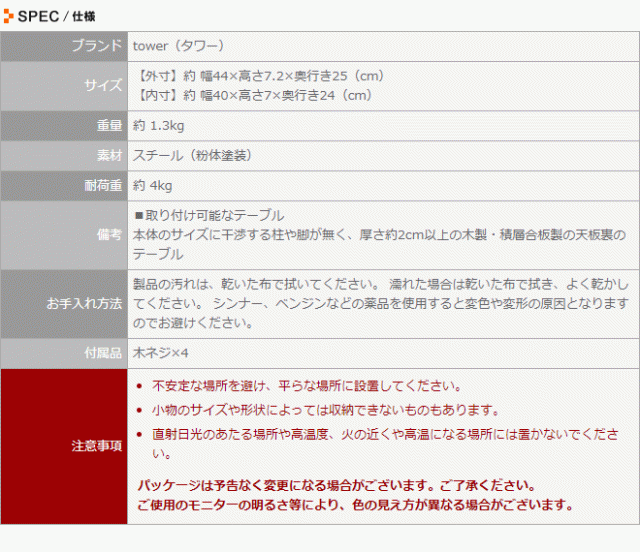Select the 耐荷重 row label
Viewport: 640px width, 552px height.
pyautogui.click(x=103, y=186)
